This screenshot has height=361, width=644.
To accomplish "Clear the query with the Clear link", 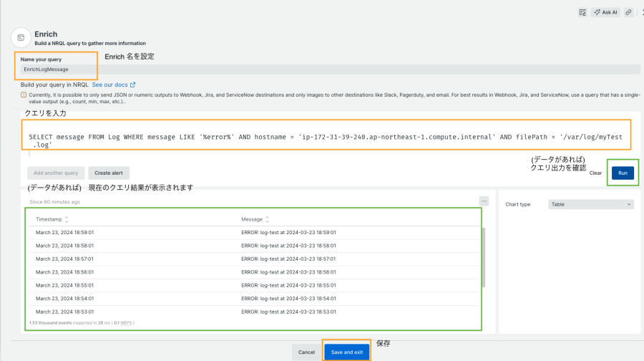I will click(x=595, y=173).
